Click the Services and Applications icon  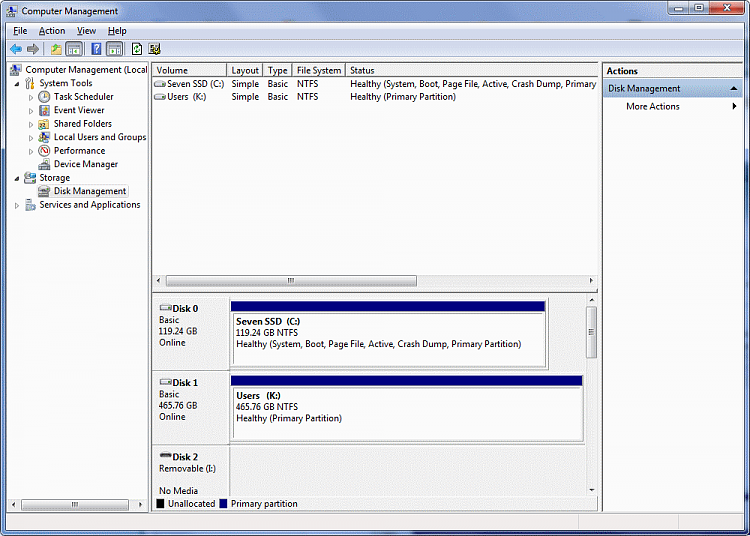tap(30, 205)
